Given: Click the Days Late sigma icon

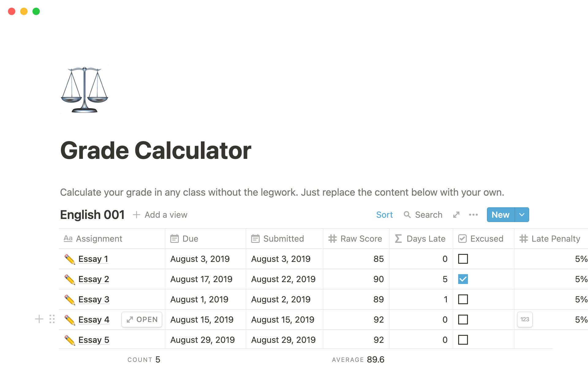Looking at the screenshot, I should tap(398, 238).
